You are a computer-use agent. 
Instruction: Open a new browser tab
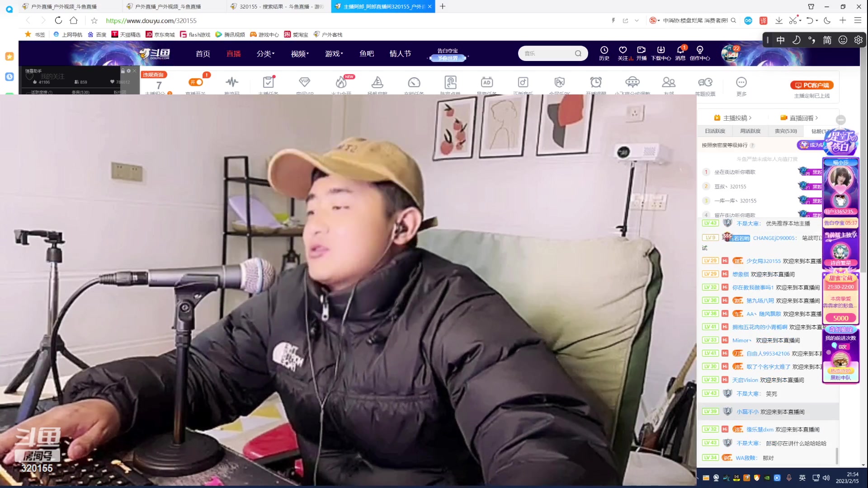pyautogui.click(x=443, y=6)
